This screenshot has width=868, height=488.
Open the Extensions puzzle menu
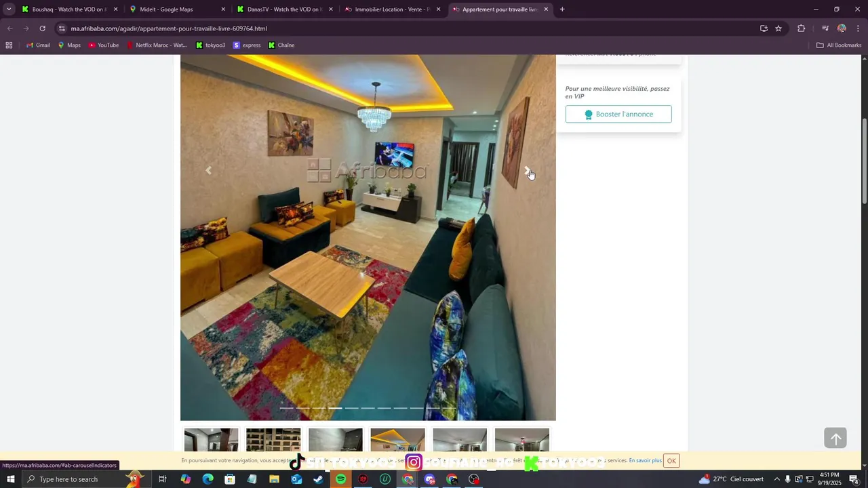coord(802,28)
